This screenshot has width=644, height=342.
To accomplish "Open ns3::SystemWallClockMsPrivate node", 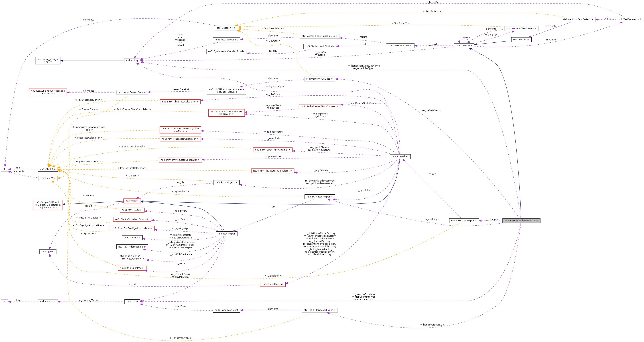I will coord(227,51).
